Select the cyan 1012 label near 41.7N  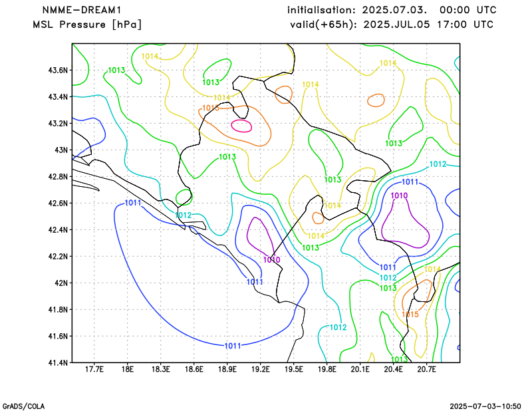[338, 327]
